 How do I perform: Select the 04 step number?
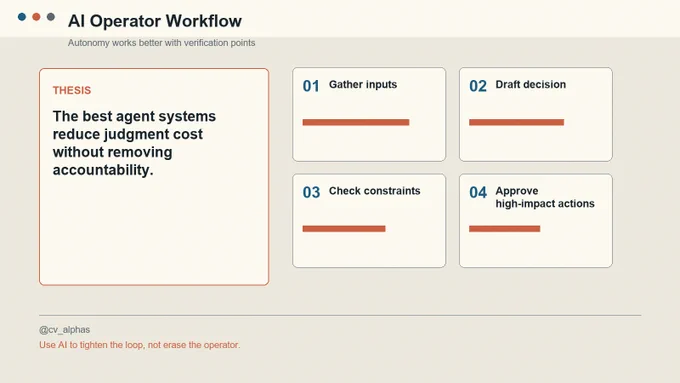(x=478, y=192)
